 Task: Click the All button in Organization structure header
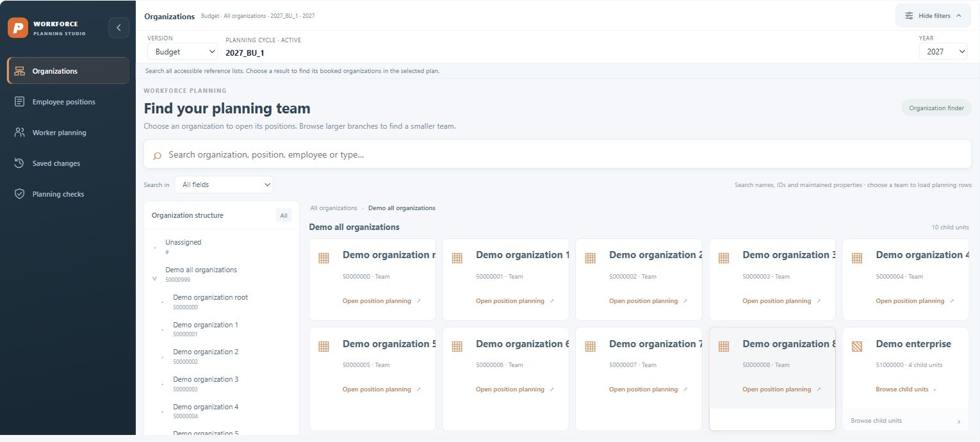point(284,216)
